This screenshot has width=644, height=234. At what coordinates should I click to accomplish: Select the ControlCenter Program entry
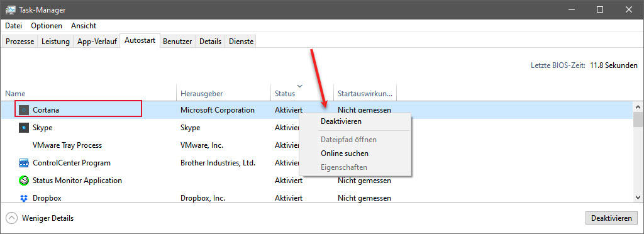(x=72, y=163)
